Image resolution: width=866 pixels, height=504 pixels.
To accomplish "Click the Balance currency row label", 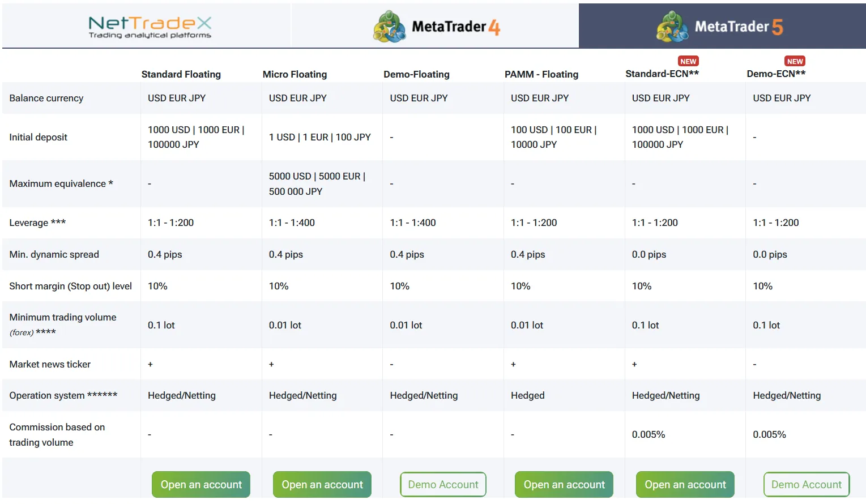I will click(x=46, y=98).
